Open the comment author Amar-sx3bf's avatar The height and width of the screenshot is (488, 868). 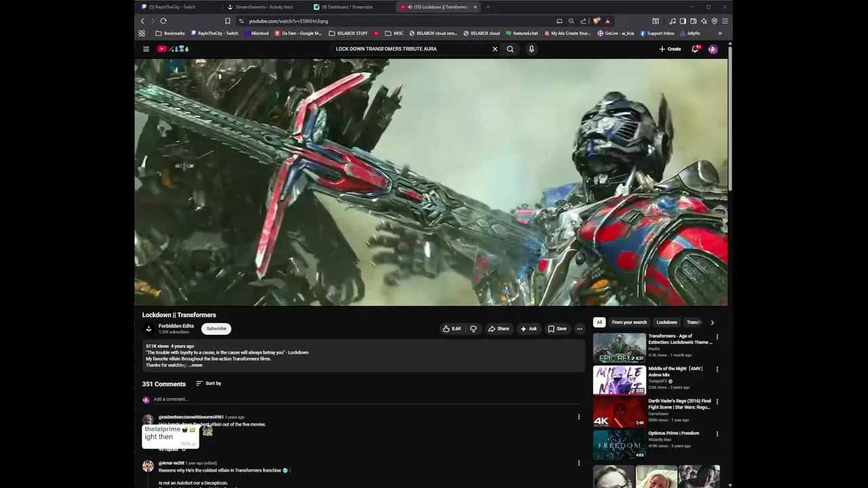coord(148,466)
